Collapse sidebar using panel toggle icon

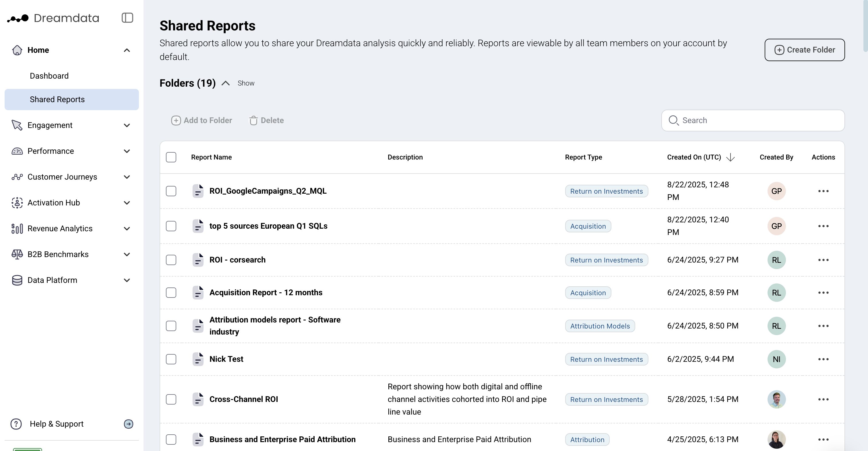coord(127,18)
